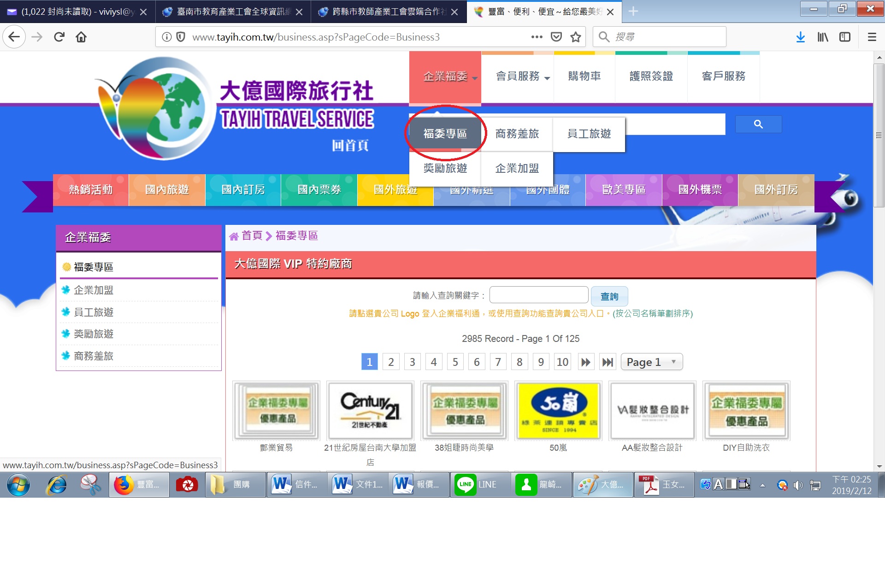Click the keyword query input field
This screenshot has width=885, height=588.
coord(539,295)
